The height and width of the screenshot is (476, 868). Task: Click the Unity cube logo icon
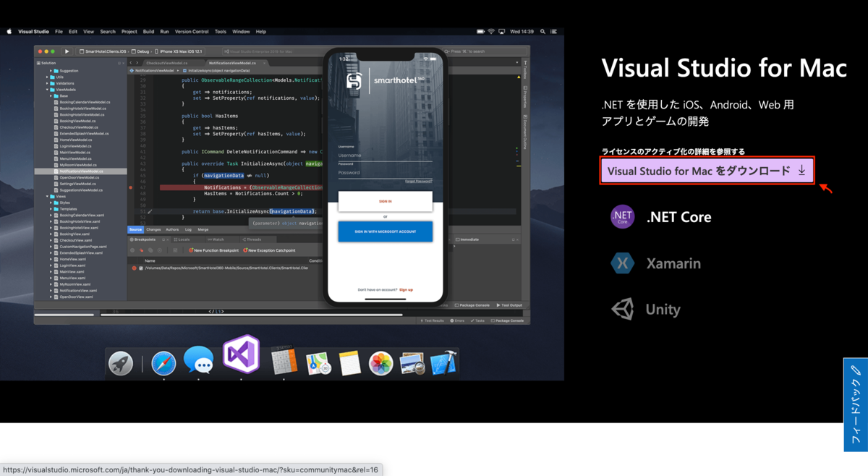[x=622, y=309]
